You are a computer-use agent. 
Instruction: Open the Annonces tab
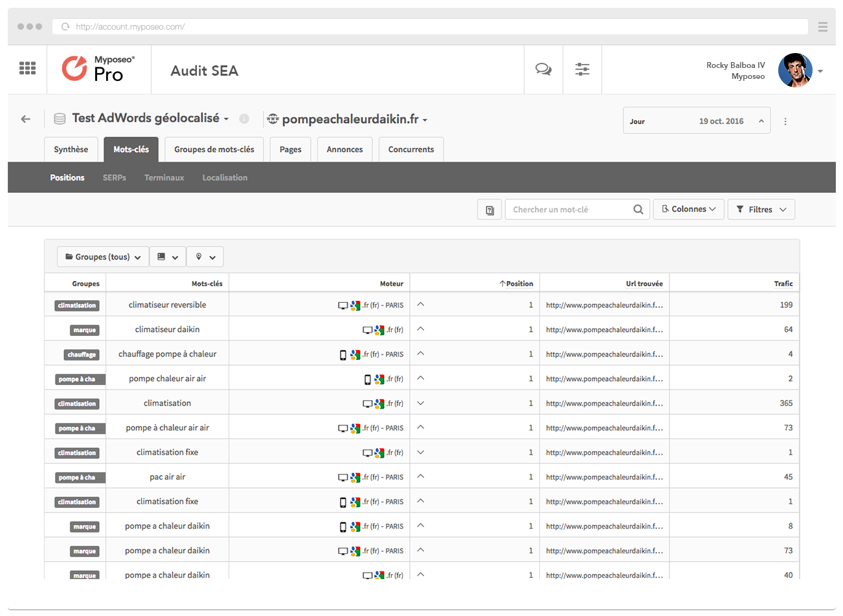click(x=344, y=149)
